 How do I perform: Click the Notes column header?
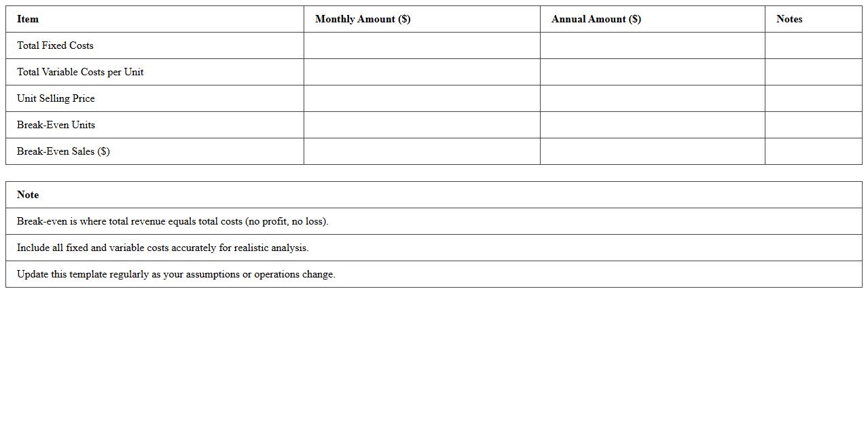tap(789, 19)
